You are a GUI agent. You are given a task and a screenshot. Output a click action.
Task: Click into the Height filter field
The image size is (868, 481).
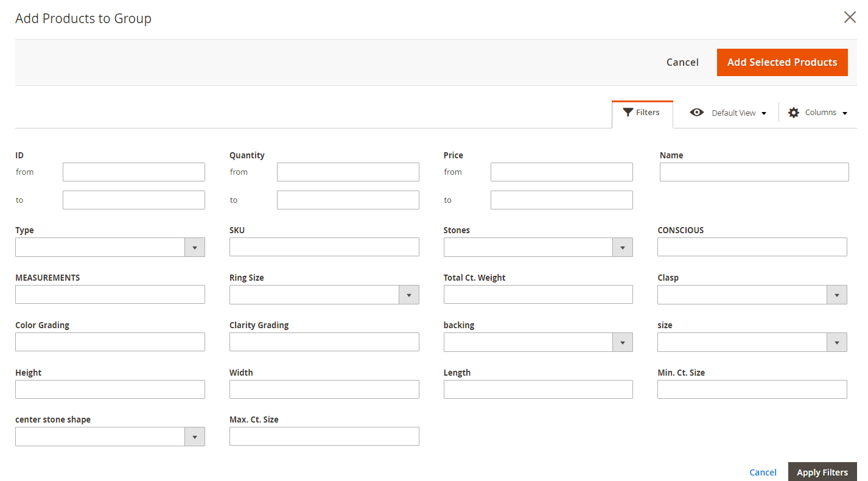tap(110, 389)
